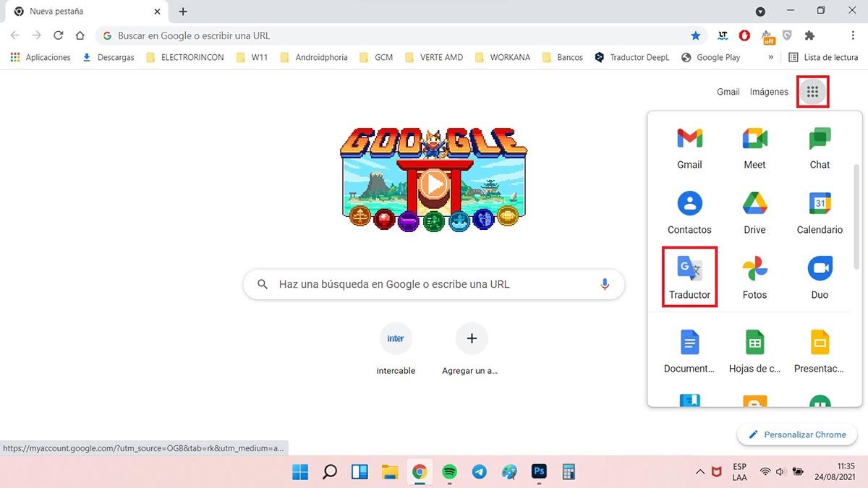The height and width of the screenshot is (488, 868).
Task: Launch Traductor from the apps panel
Action: tap(689, 278)
